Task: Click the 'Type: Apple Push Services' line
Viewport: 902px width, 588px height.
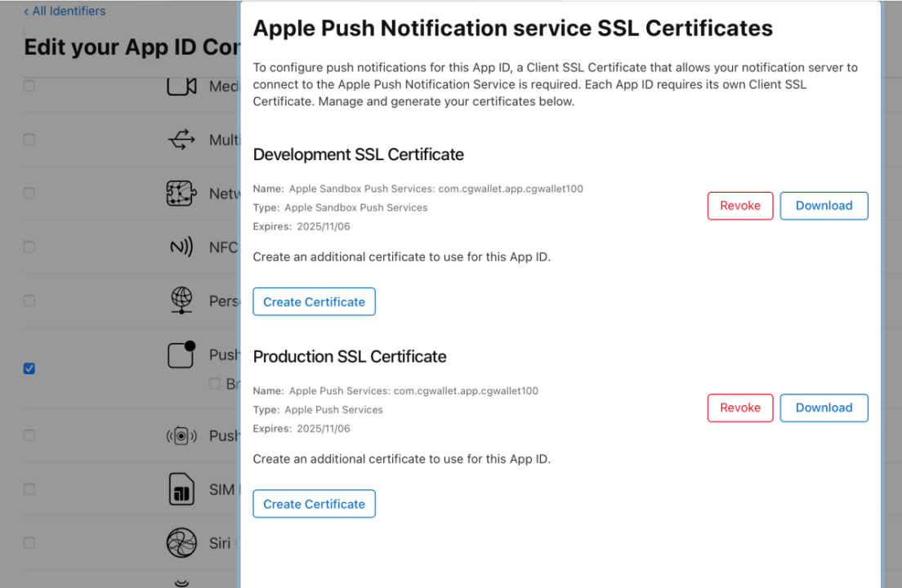Action: point(318,410)
